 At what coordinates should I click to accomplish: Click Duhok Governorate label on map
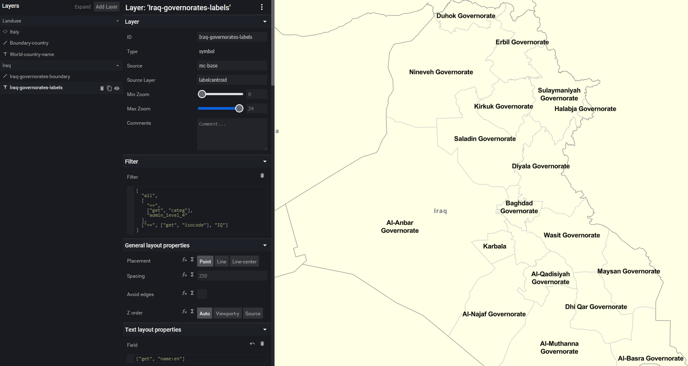tap(466, 16)
